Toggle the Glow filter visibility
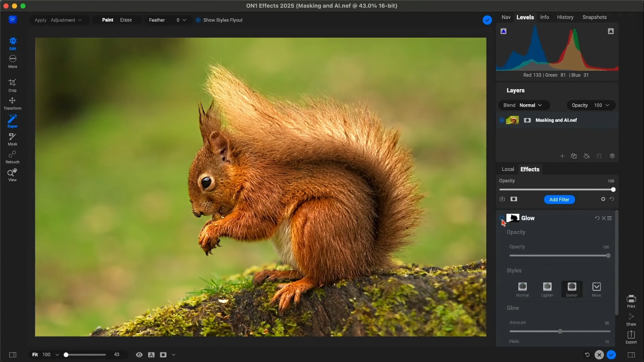The height and width of the screenshot is (362, 644). point(501,218)
